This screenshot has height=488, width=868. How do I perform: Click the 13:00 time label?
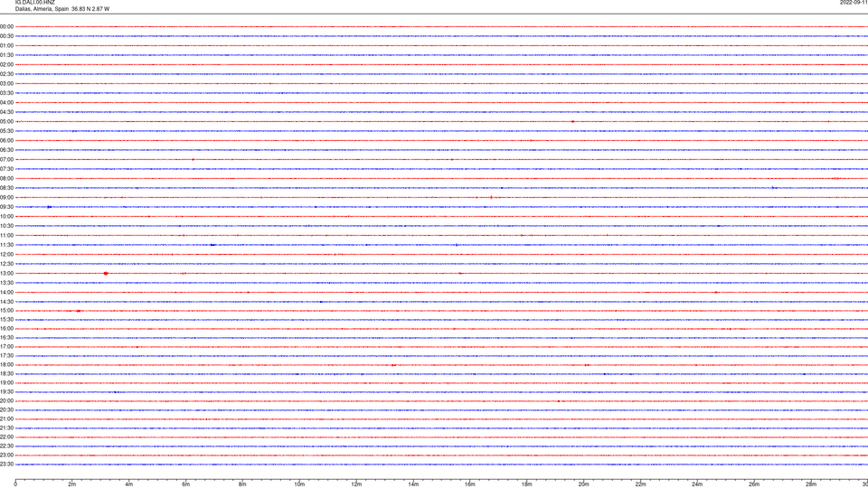(x=6, y=273)
